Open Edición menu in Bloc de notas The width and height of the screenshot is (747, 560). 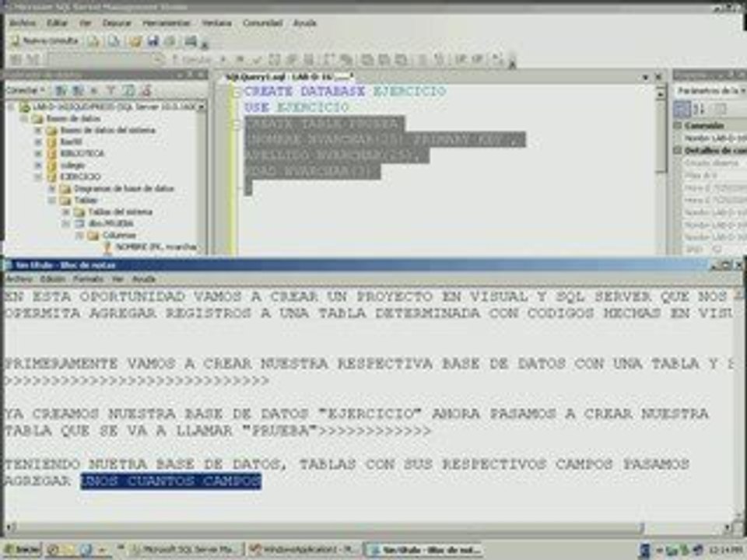(x=52, y=279)
